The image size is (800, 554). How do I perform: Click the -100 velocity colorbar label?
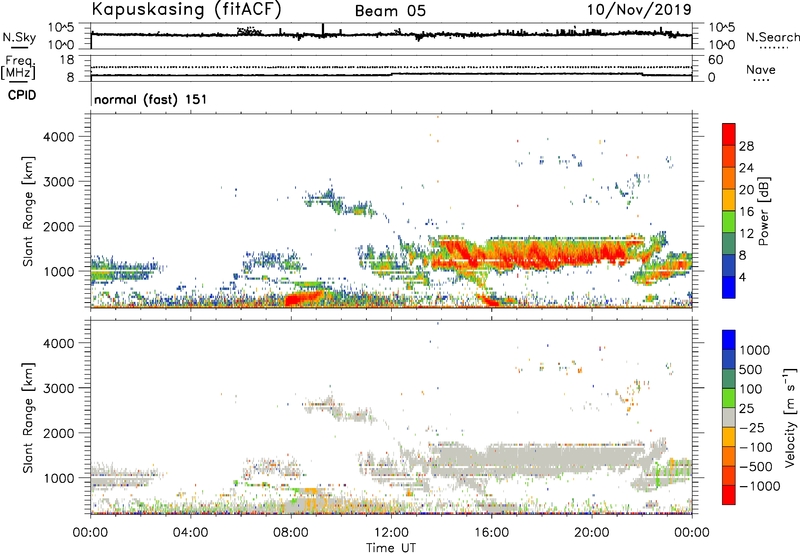point(756,447)
